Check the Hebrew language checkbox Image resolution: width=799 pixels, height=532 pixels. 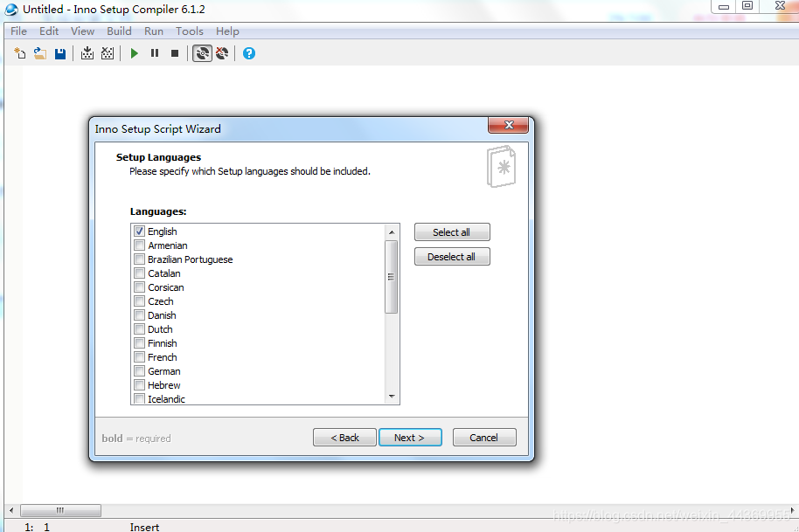[x=140, y=385]
